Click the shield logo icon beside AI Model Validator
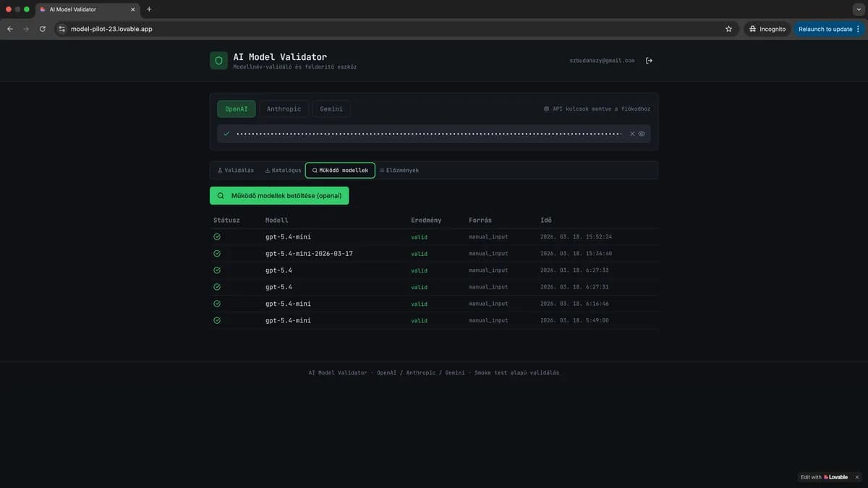The image size is (868, 488). pyautogui.click(x=218, y=61)
